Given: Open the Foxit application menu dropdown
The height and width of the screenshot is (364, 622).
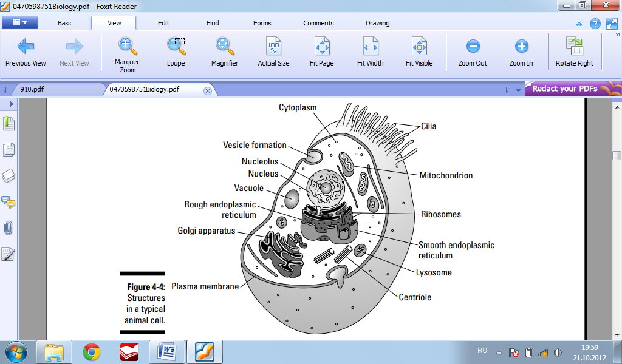Looking at the screenshot, I should coord(20,22).
